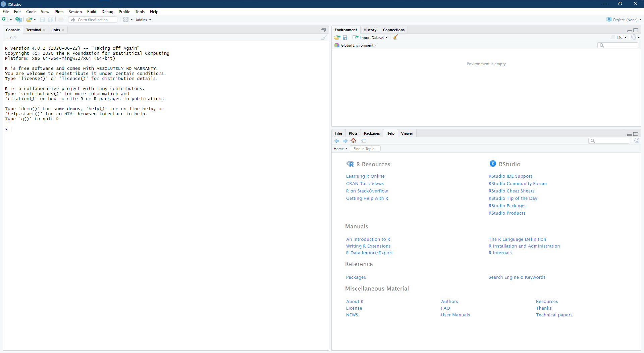Switch to the Packages tab
The image size is (644, 353).
tap(372, 133)
